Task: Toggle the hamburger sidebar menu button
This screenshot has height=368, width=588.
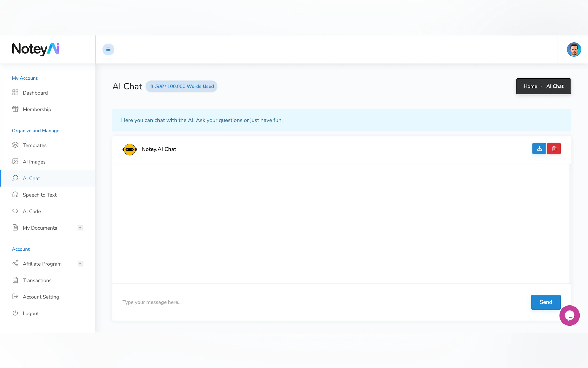Action: [108, 49]
